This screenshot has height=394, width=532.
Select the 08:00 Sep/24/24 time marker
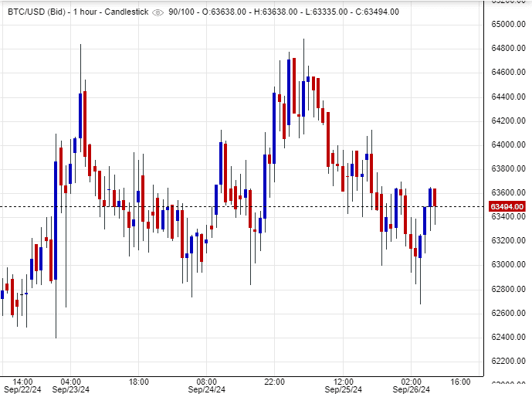207,386
